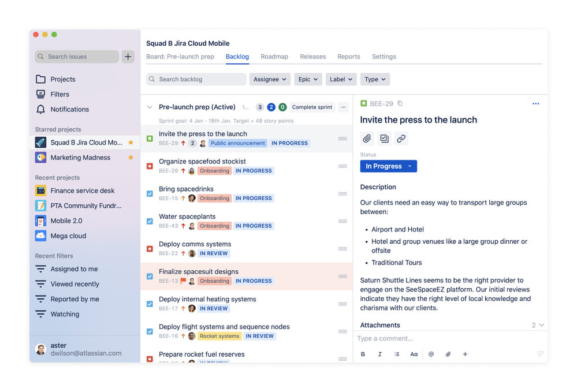The width and height of the screenshot is (577, 392).
Task: Open Mobile 2.0 project
Action: (x=66, y=221)
